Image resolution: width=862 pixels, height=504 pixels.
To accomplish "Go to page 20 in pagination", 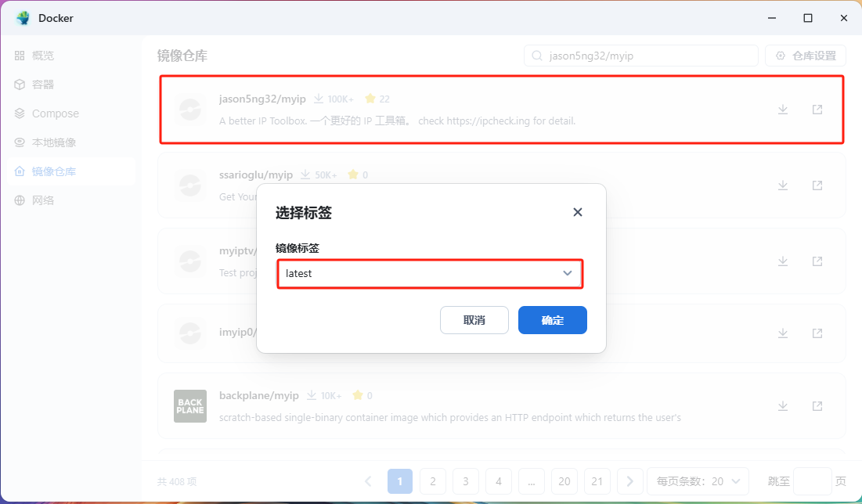I will coord(564,481).
